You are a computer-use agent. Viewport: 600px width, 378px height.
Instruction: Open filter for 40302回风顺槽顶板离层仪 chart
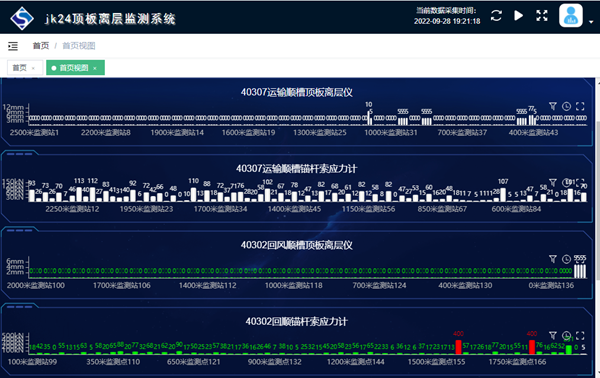[553, 259]
